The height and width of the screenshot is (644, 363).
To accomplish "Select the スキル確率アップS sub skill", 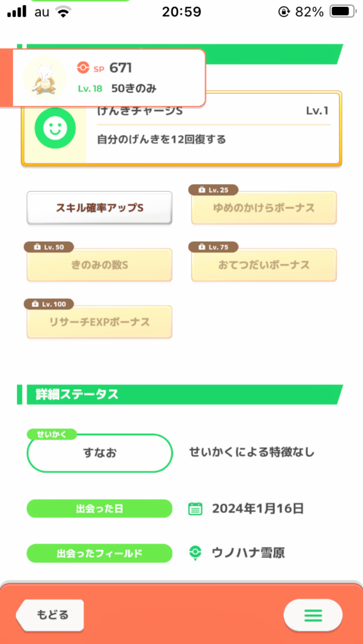I will point(99,208).
